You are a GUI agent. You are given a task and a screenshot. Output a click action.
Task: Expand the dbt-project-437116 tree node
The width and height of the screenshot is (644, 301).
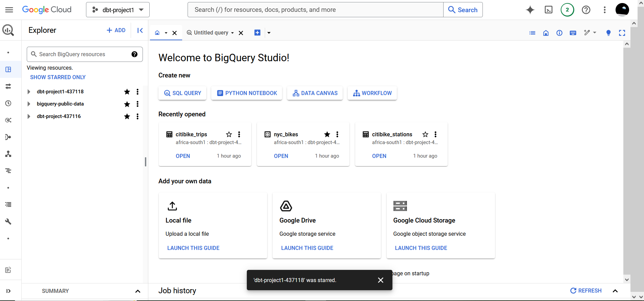coord(29,116)
